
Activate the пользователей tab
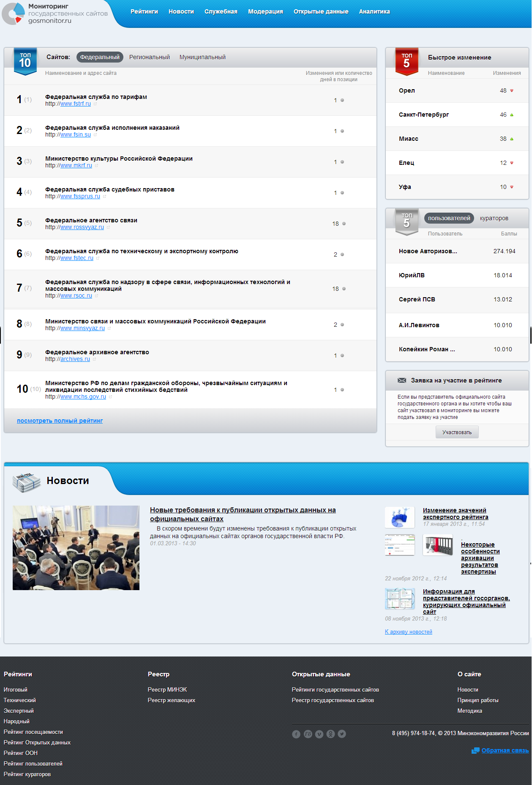[x=449, y=218]
